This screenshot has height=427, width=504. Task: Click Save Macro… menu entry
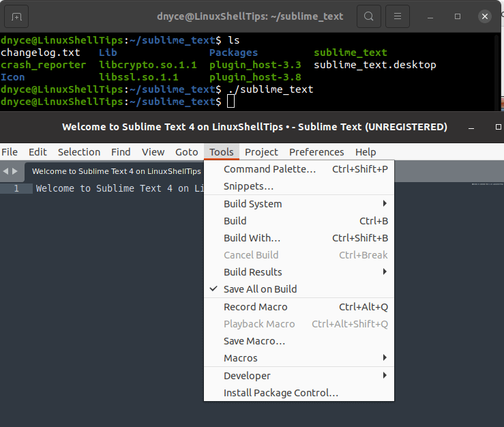coord(299,341)
